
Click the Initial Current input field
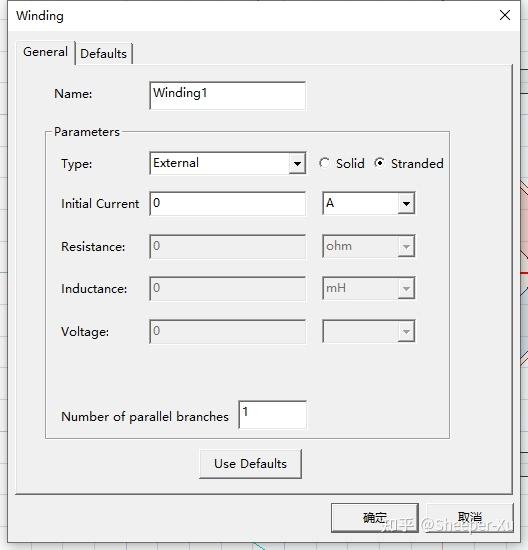click(x=227, y=203)
